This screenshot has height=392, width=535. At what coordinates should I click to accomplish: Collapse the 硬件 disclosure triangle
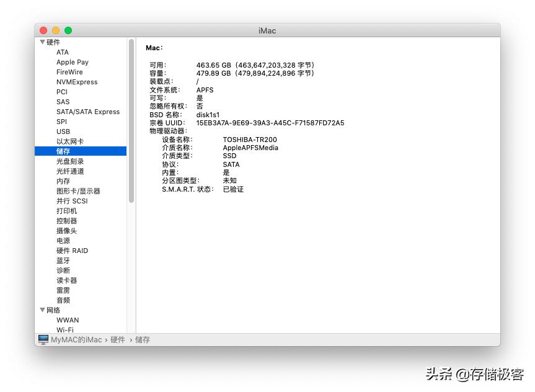coord(42,42)
